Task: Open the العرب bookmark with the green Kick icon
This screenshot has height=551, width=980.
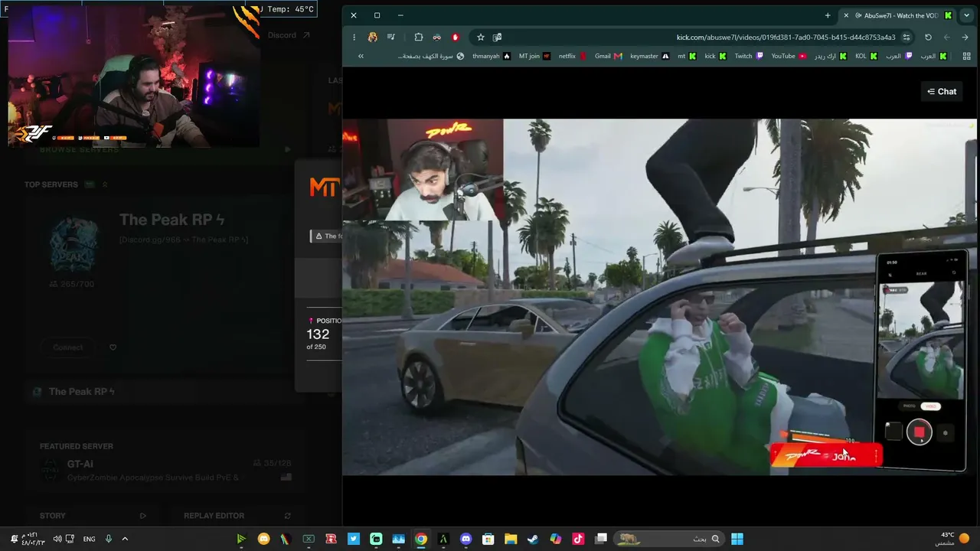Action: [x=934, y=56]
